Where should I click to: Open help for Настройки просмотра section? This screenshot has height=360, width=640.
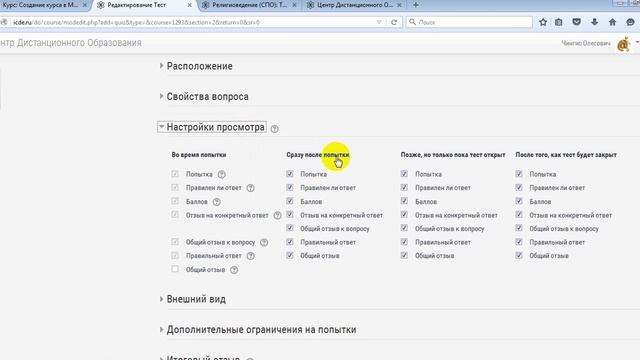pos(274,129)
